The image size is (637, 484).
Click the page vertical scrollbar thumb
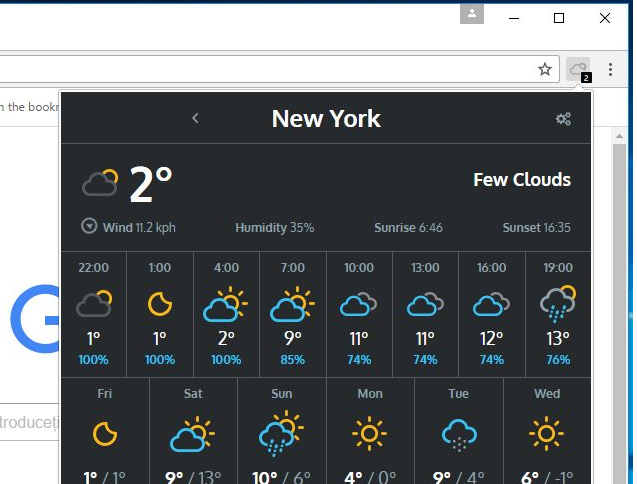pyautogui.click(x=619, y=313)
